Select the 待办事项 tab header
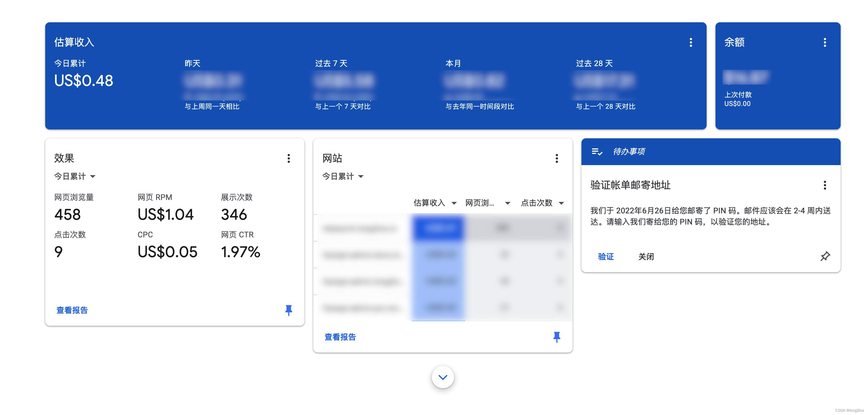868x415 pixels. (x=629, y=152)
